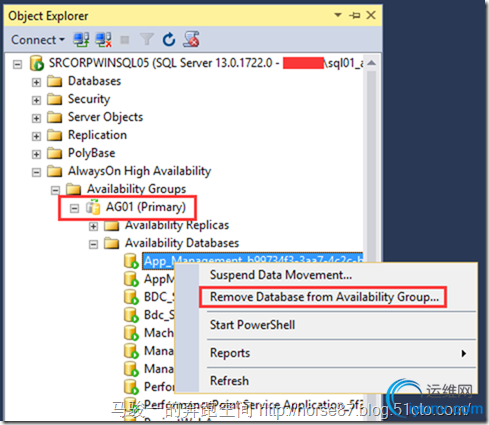
Task: Click the Databases folder icon
Action: coord(55,81)
